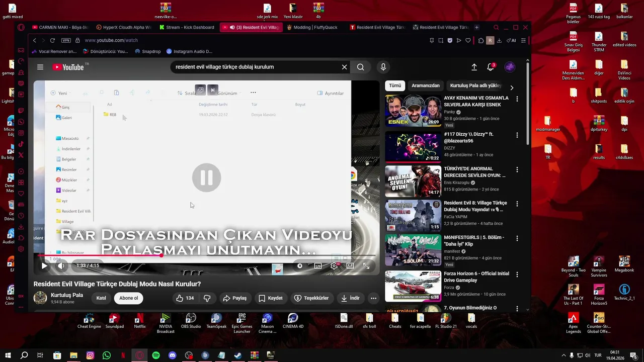Open Opera main menu logo
Viewport: 644px width, 362px height.
click(x=21, y=27)
